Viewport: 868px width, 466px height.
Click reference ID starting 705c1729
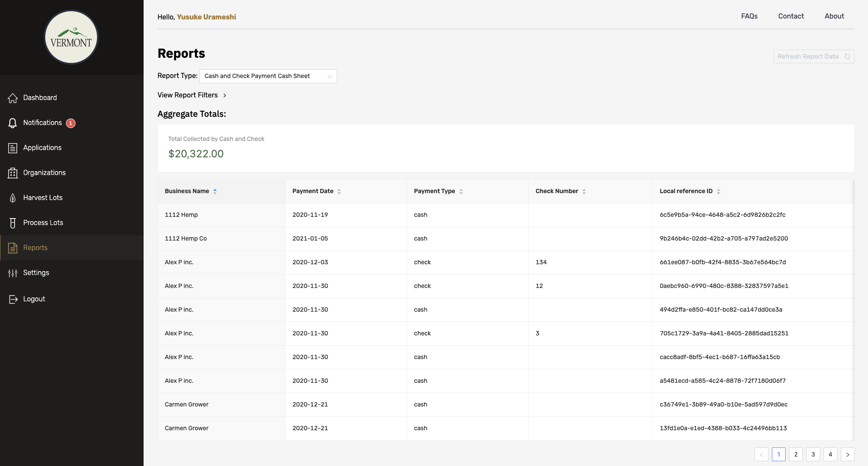(724, 333)
